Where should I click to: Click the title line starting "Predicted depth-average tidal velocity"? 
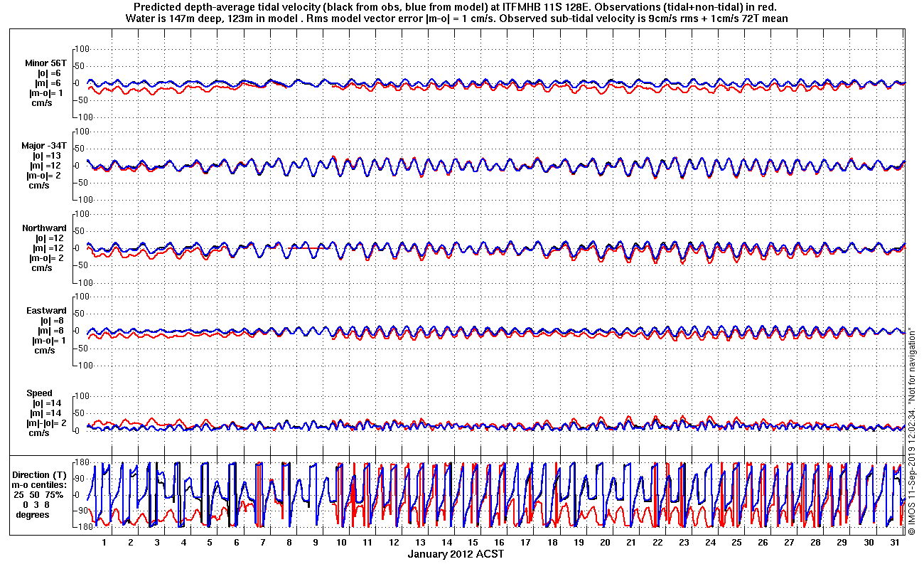click(456, 7)
